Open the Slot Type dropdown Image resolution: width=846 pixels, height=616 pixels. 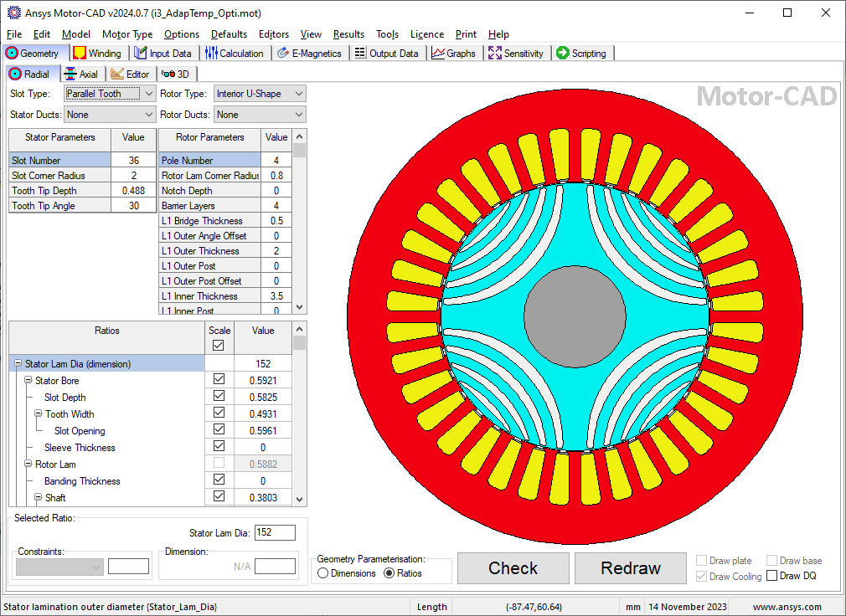tap(110, 94)
